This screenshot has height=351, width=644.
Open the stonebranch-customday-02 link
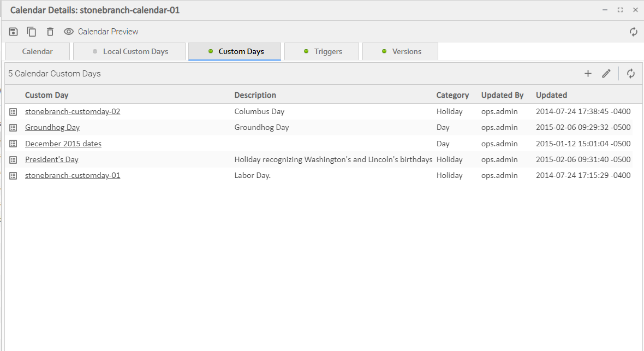pyautogui.click(x=73, y=111)
